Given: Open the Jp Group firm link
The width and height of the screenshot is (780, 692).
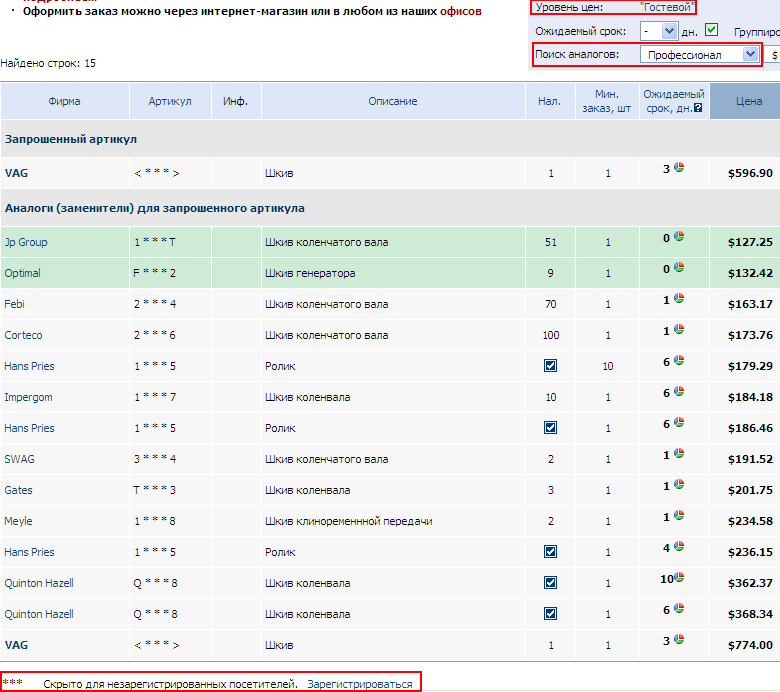Looking at the screenshot, I should 26,242.
